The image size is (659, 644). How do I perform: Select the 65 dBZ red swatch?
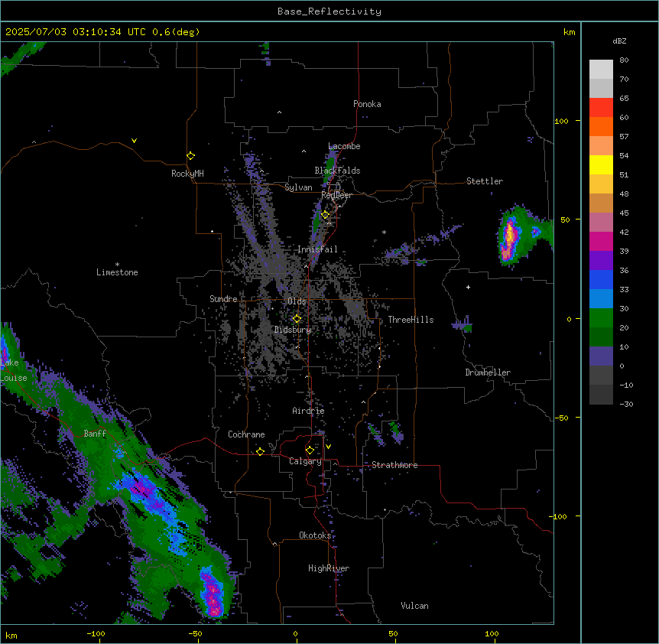(x=601, y=108)
